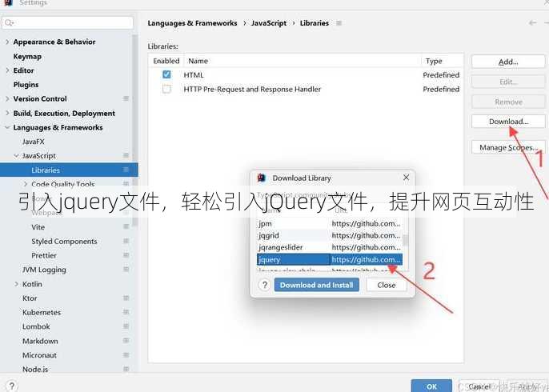549x392 pixels.
Task: Click JavaScript breadcrumb
Action: (x=269, y=23)
